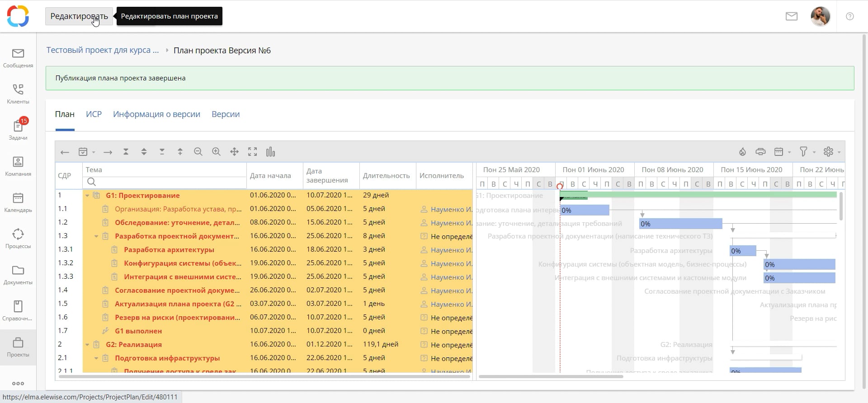Collapse the G1: Проектирование group

click(x=87, y=196)
